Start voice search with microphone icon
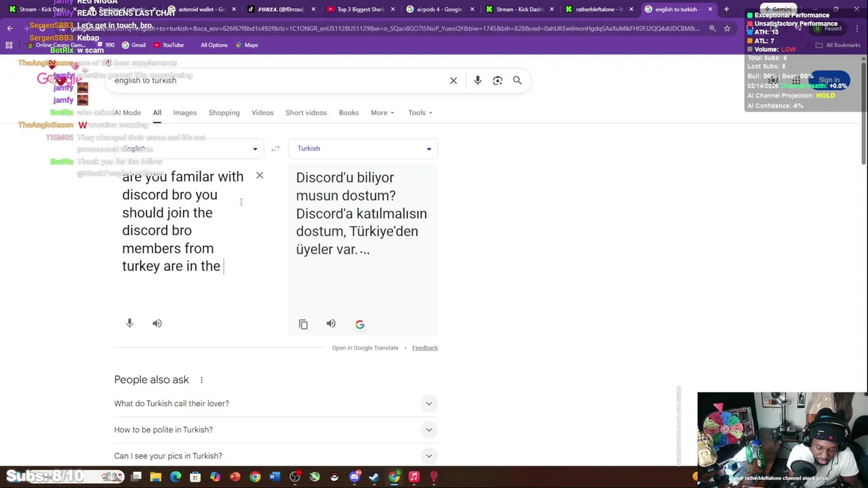 tap(477, 81)
